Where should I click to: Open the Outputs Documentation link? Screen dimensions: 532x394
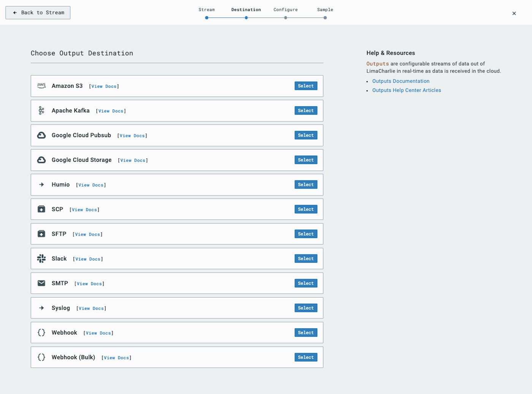tap(401, 81)
